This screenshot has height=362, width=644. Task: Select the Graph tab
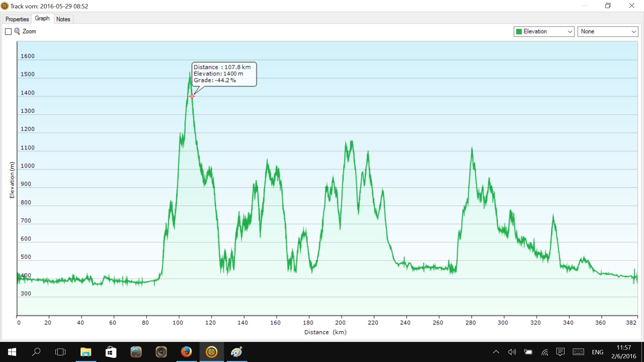(x=42, y=18)
